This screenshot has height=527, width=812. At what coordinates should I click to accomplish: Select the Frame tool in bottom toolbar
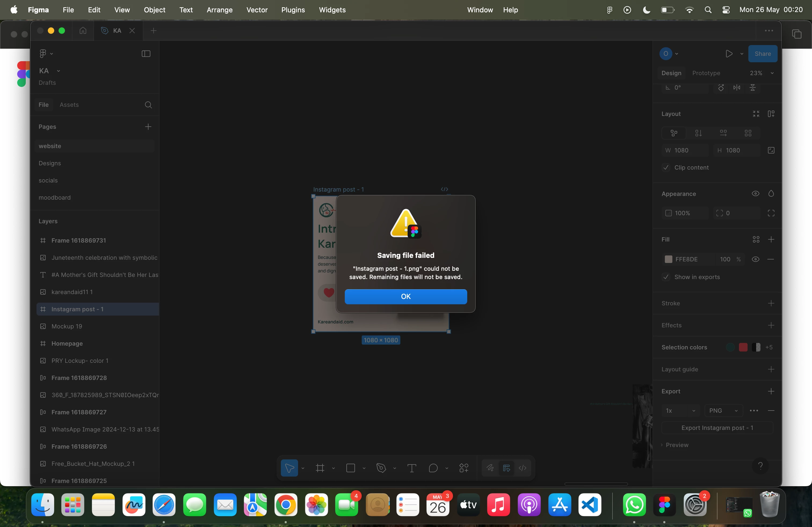click(x=320, y=468)
